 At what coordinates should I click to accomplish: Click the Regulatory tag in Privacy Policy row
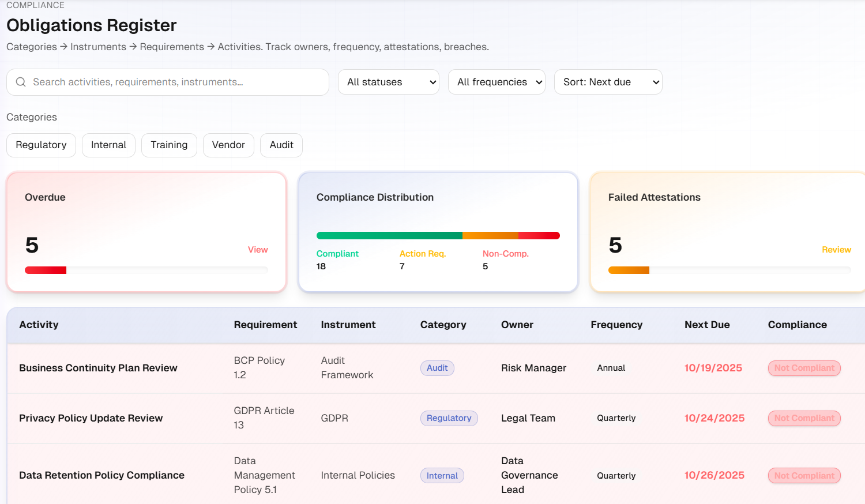449,418
